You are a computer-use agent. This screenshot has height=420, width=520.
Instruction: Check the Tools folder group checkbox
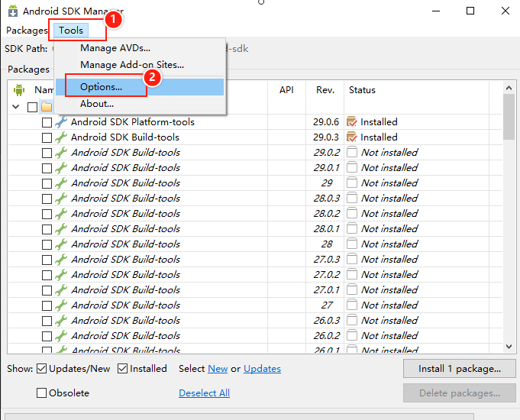[32, 107]
